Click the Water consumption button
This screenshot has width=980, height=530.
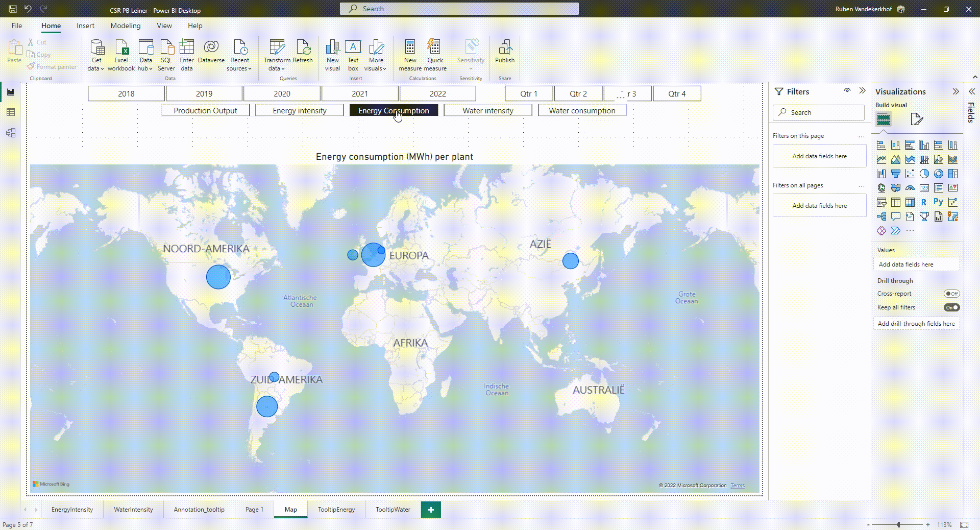coord(582,110)
